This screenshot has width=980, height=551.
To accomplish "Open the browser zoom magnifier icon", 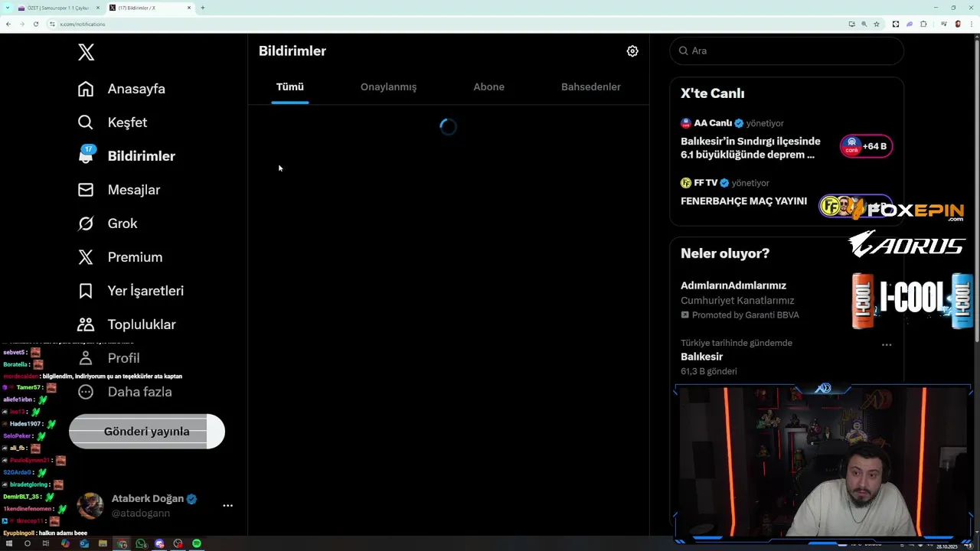I will click(x=864, y=24).
